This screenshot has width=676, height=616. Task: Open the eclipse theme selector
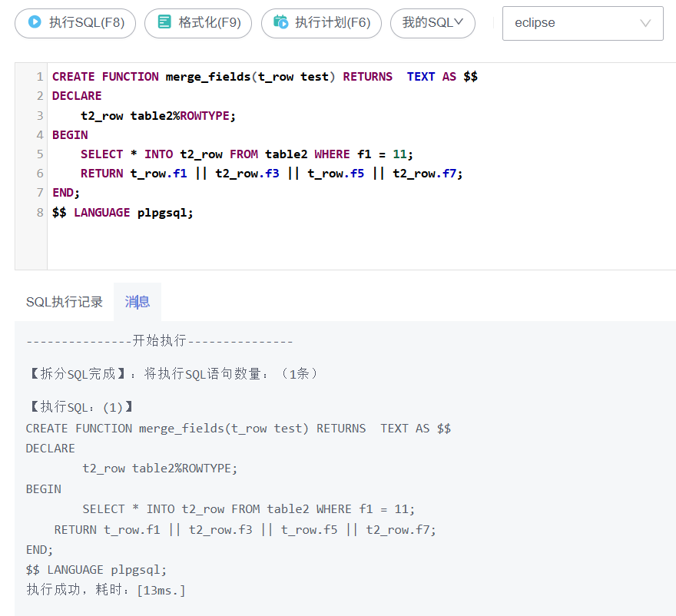click(x=582, y=23)
